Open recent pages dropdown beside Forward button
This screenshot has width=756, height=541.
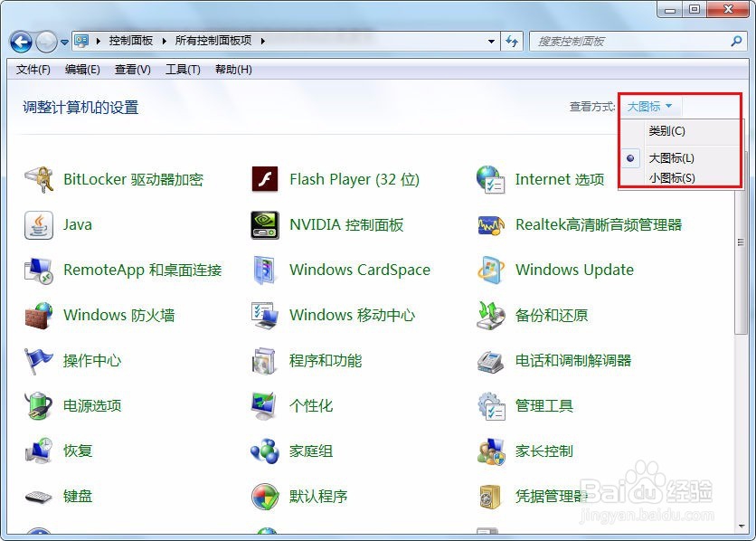point(64,43)
